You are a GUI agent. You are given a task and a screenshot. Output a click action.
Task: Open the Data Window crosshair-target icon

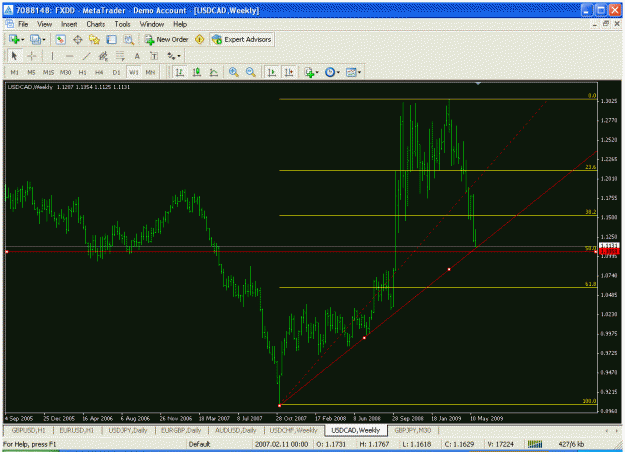click(77, 39)
